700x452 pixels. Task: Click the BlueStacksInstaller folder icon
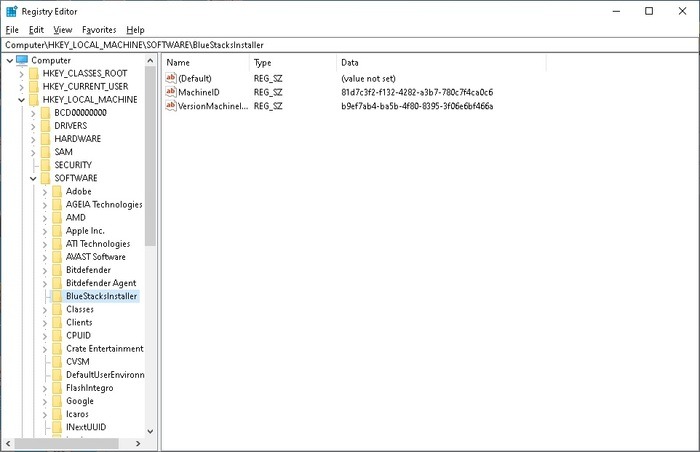click(57, 296)
